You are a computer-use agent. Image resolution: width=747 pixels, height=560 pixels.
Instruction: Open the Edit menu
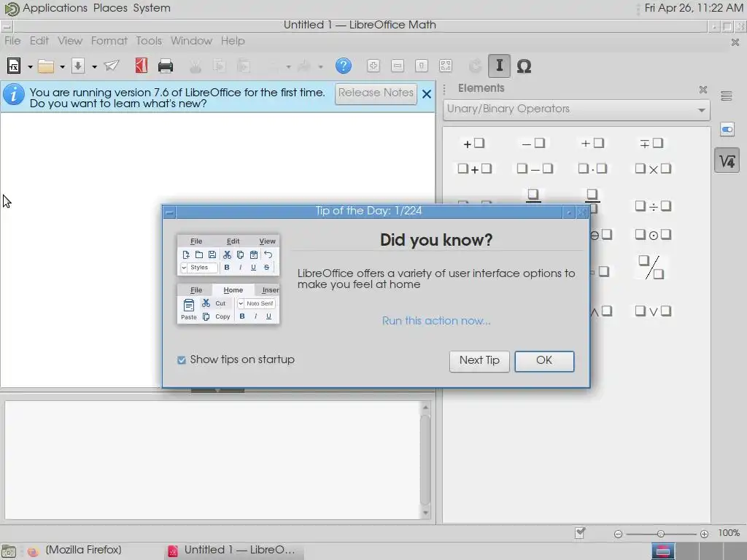click(x=39, y=41)
